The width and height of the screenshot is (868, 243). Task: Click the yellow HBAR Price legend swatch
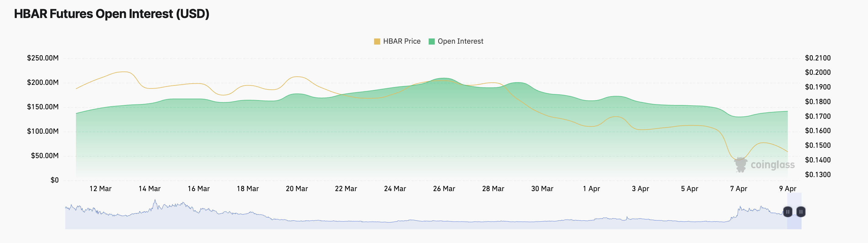(377, 42)
